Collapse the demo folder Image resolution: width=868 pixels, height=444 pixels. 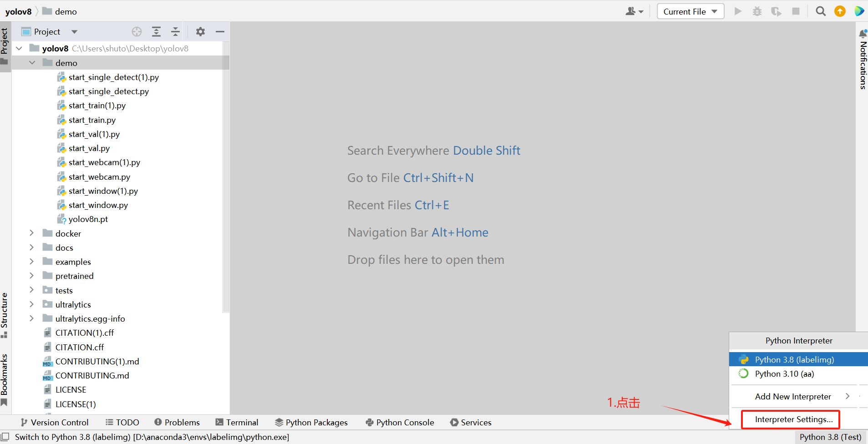32,63
